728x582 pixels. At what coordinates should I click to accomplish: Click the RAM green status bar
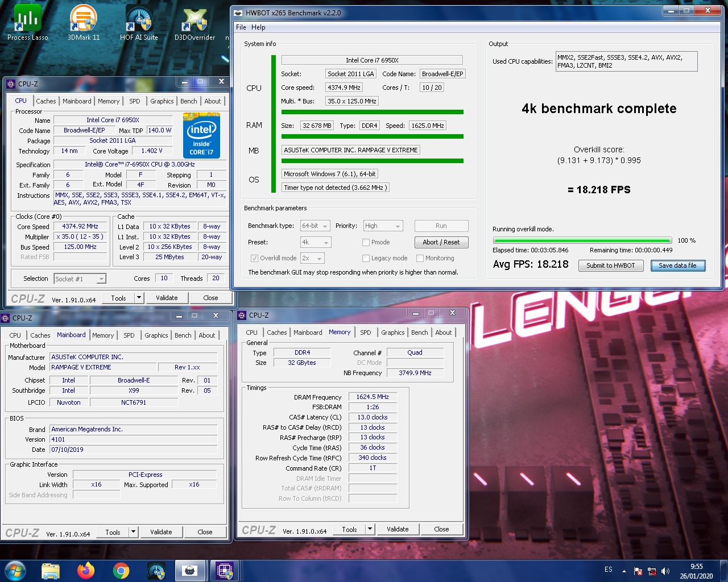coord(373,136)
